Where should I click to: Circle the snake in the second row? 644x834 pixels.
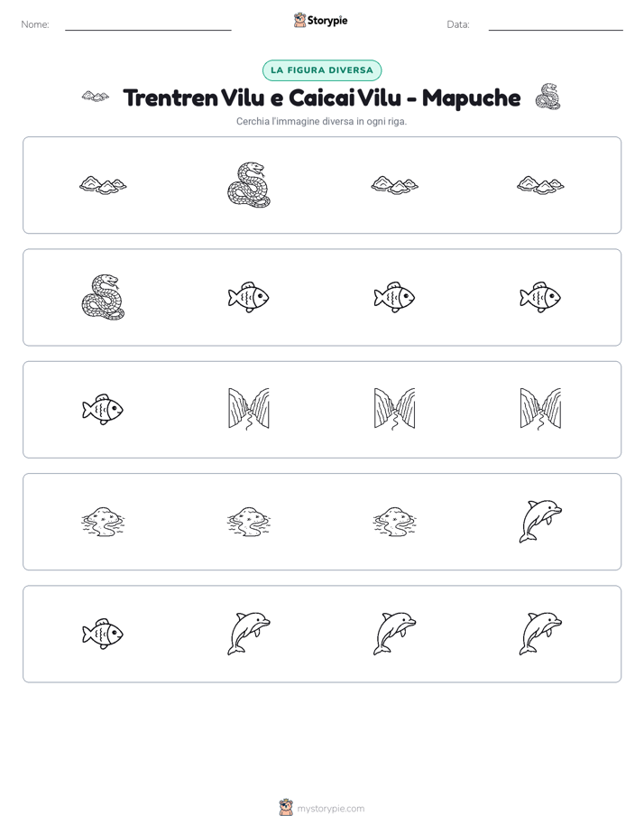[x=103, y=297]
